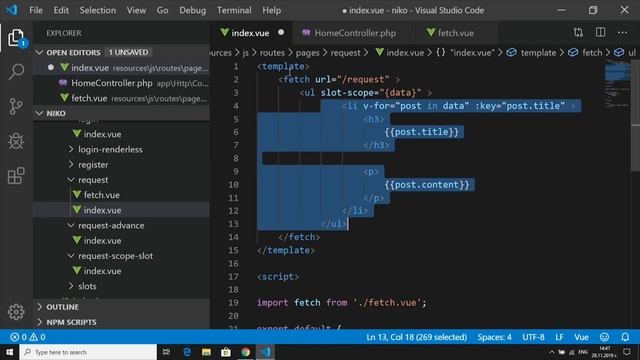Open Task View on the taskbar
The width and height of the screenshot is (640, 360).
[166, 352]
